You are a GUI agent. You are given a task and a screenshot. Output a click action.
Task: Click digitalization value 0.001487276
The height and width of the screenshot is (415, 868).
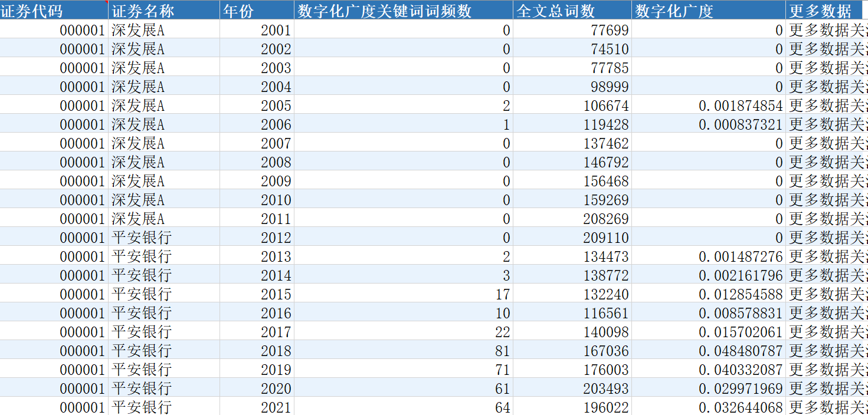tap(709, 256)
